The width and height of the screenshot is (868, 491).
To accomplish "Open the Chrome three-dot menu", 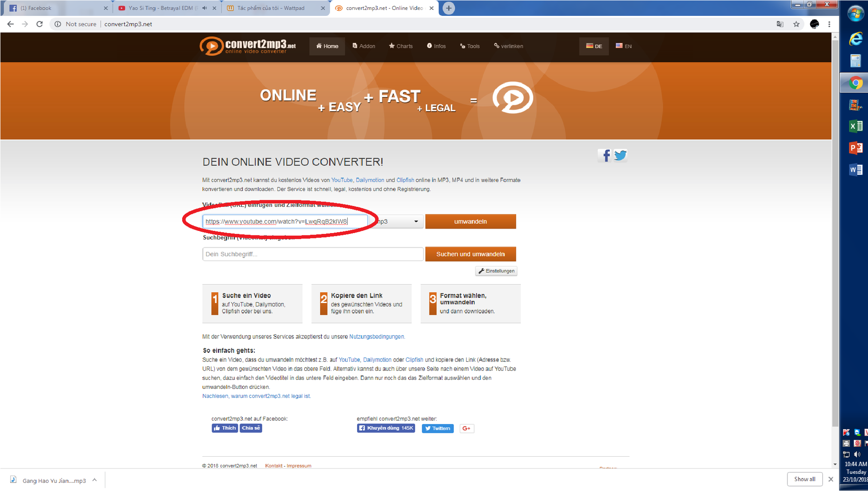I will [829, 24].
